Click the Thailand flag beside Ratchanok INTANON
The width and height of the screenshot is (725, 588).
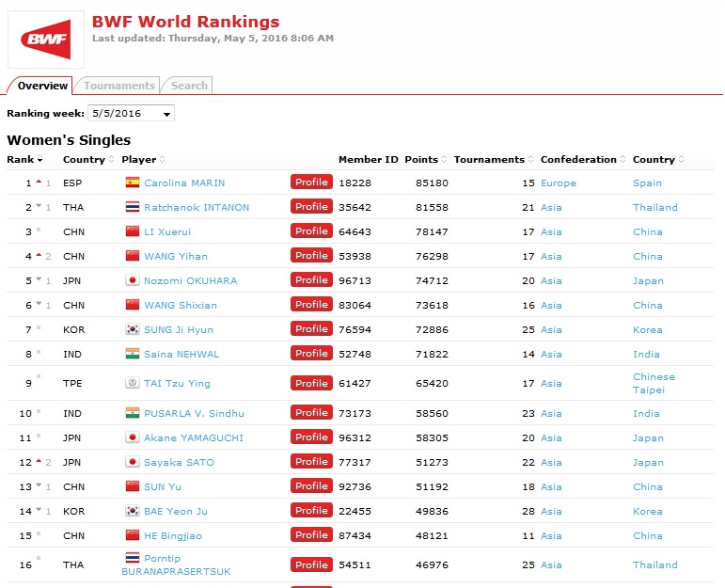(133, 207)
